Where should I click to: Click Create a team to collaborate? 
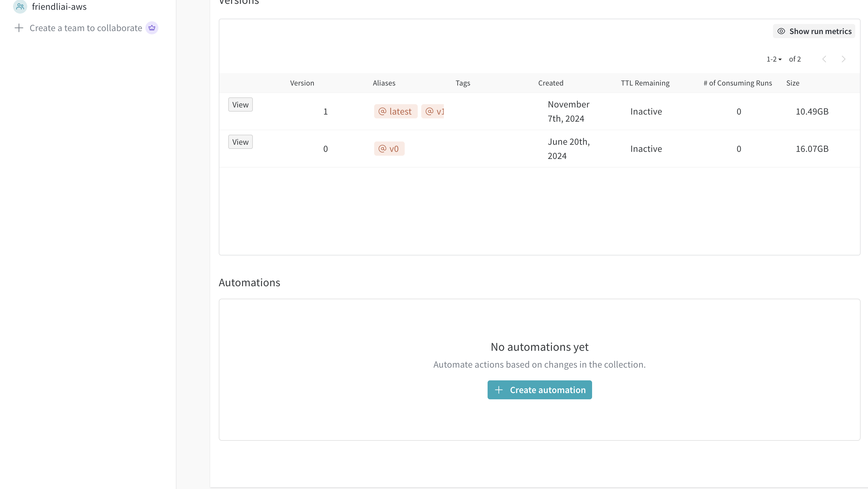(x=86, y=28)
